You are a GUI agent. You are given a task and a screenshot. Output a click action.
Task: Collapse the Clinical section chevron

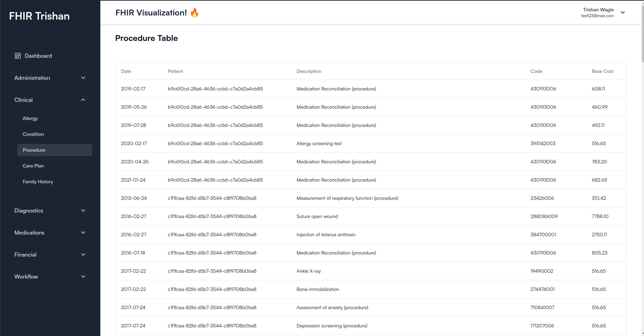click(x=83, y=100)
